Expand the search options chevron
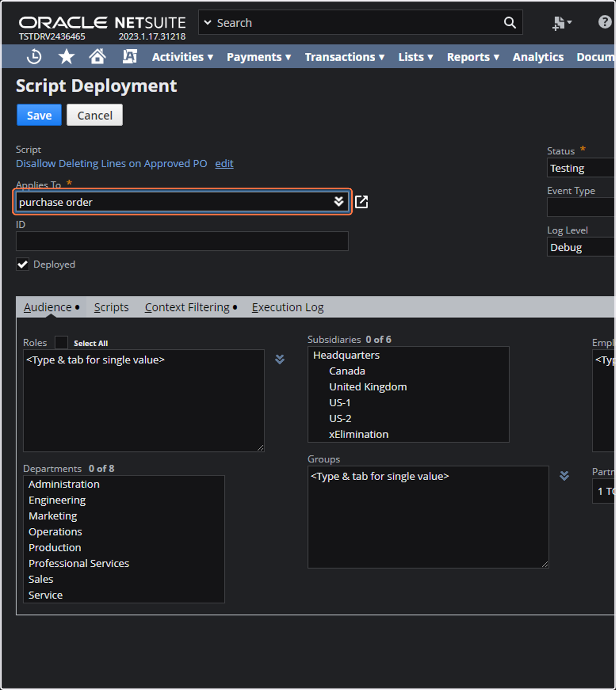 [x=208, y=23]
